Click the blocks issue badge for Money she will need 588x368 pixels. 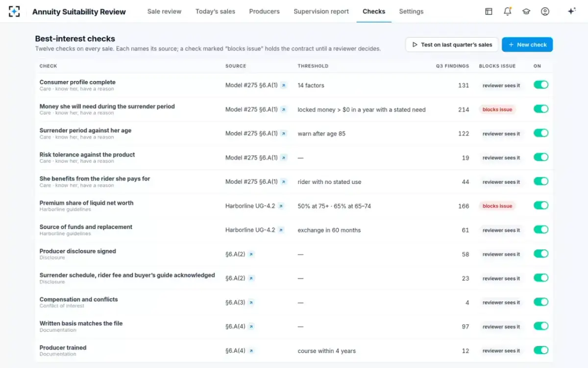[497, 109]
